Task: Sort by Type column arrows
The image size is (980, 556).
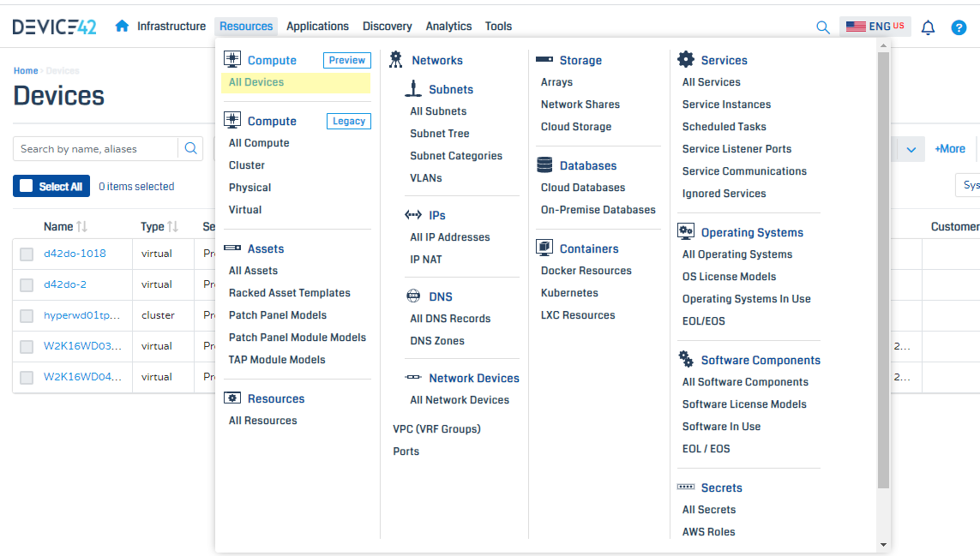Action: [173, 226]
